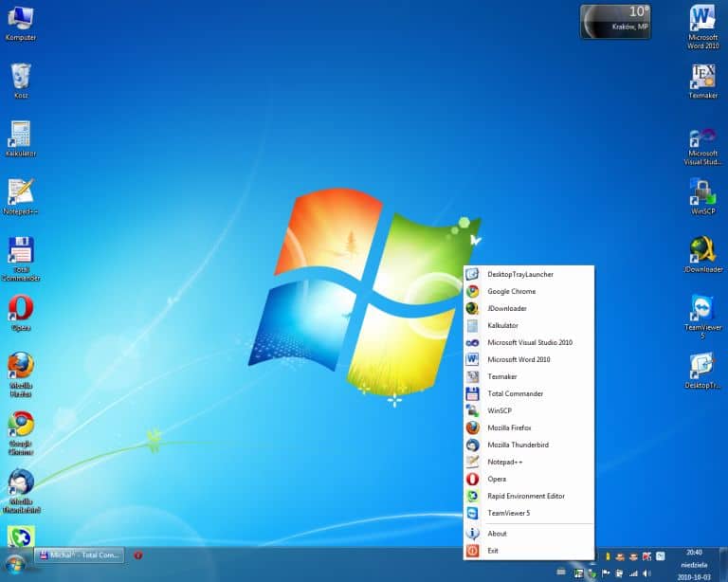
Task: Launch Google Chrome from the tray menu
Action: (x=529, y=291)
